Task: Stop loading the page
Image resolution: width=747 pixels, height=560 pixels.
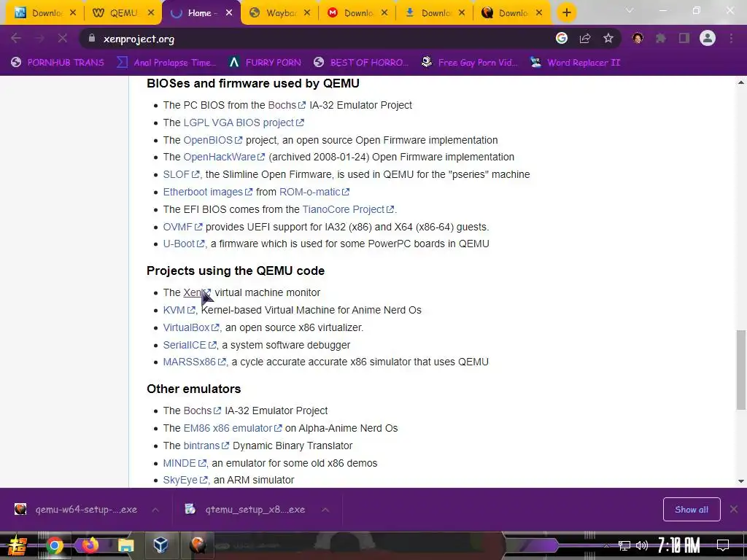Action: [63, 38]
